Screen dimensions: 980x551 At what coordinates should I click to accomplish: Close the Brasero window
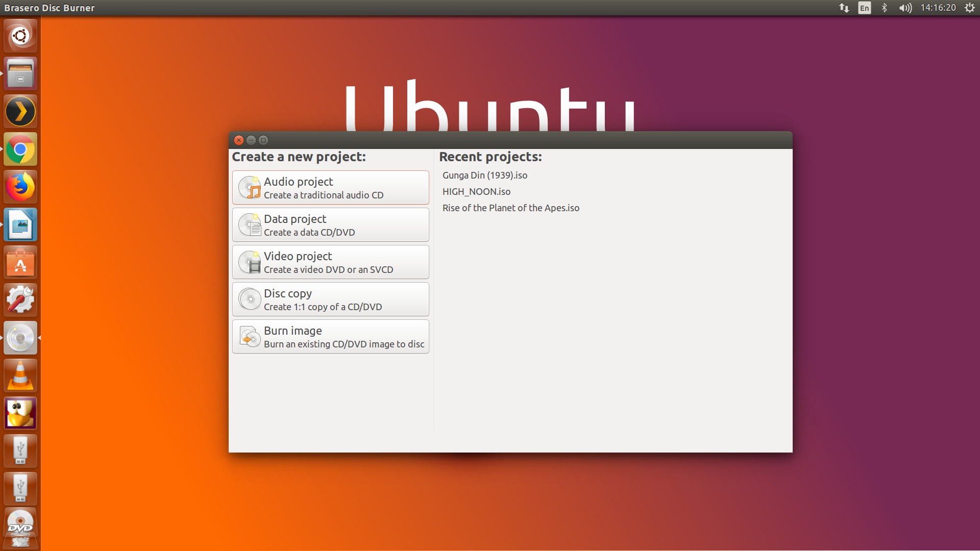point(239,140)
